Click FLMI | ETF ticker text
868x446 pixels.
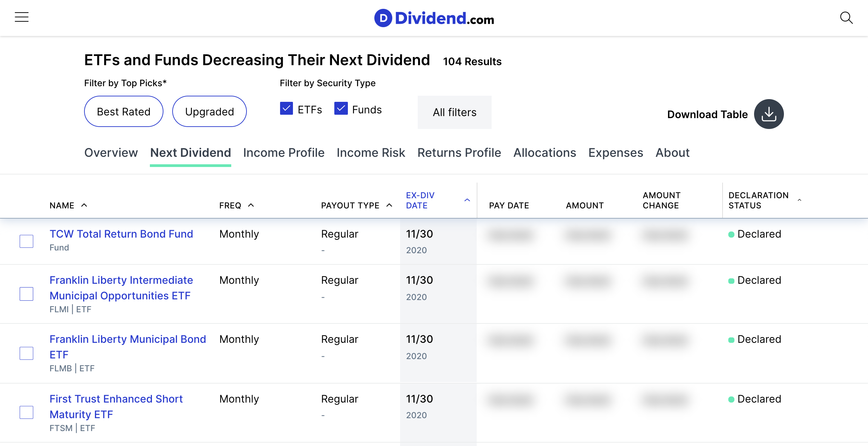pos(71,309)
